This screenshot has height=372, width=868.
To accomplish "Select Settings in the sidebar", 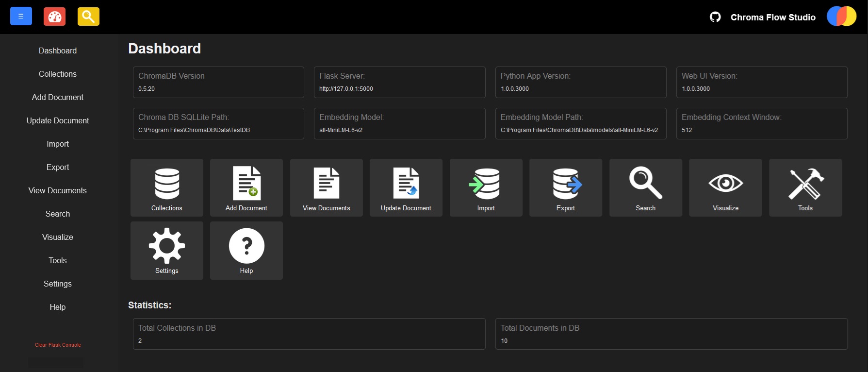I will [x=58, y=284].
